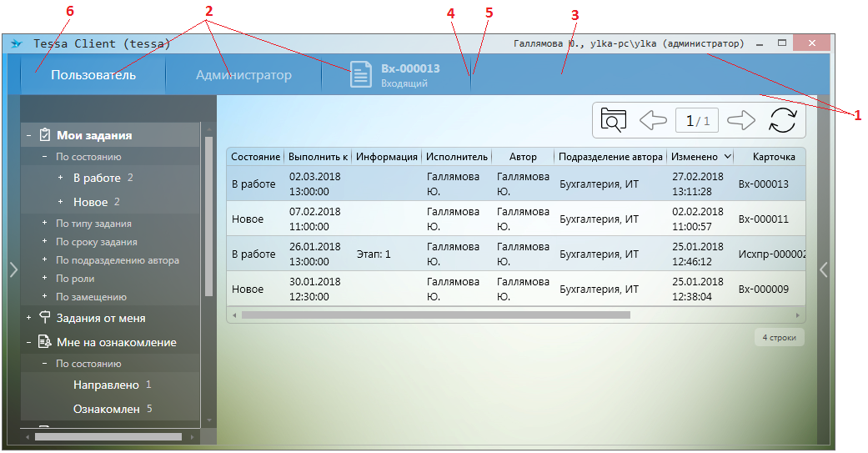Click the page number input field
Viewport: 868px width, 453px height.
[x=695, y=121]
